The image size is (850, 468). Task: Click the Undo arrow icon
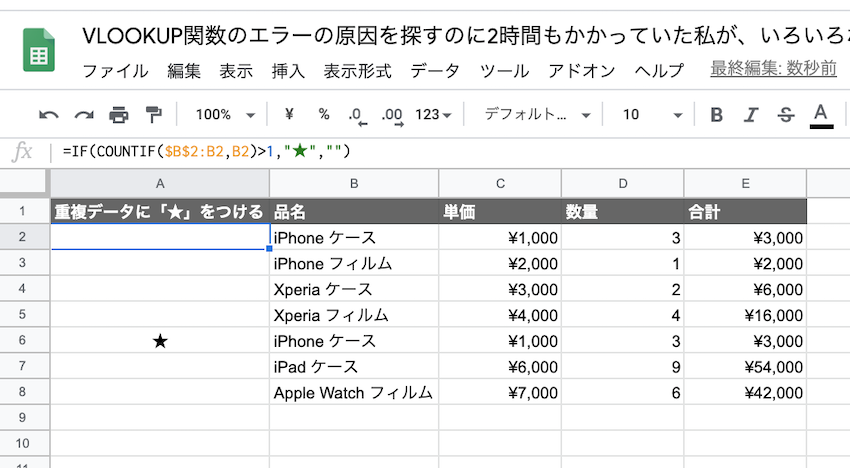(48, 114)
